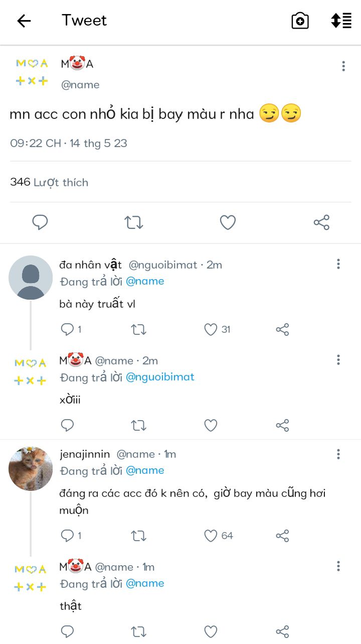Image resolution: width=361 pixels, height=644 pixels.
Task: Open three-dot menu on đa nhân vật's reply
Action: 338,264
